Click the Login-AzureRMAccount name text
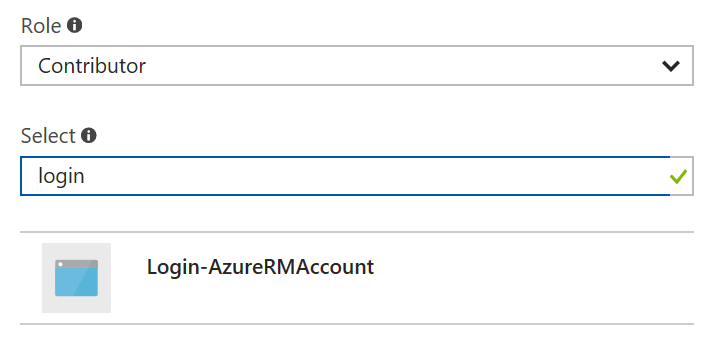Screen dimensions: 724x363 [x=260, y=267]
